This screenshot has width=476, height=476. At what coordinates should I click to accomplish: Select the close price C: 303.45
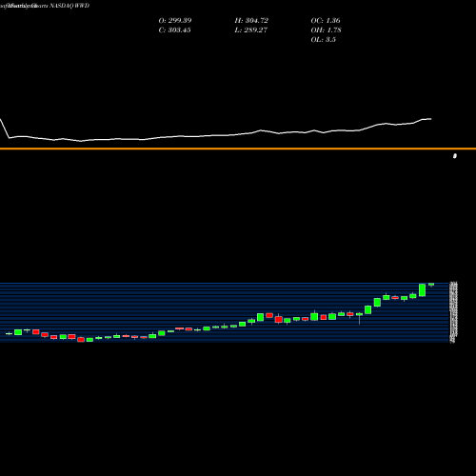(174, 30)
